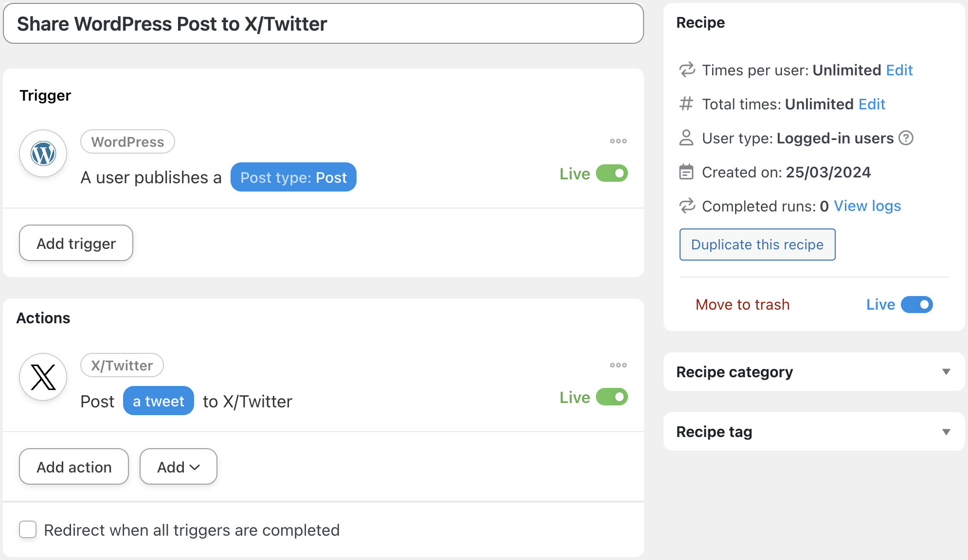Image resolution: width=968 pixels, height=560 pixels.
Task: Open the trigger's three-dot options menu
Action: pos(618,141)
